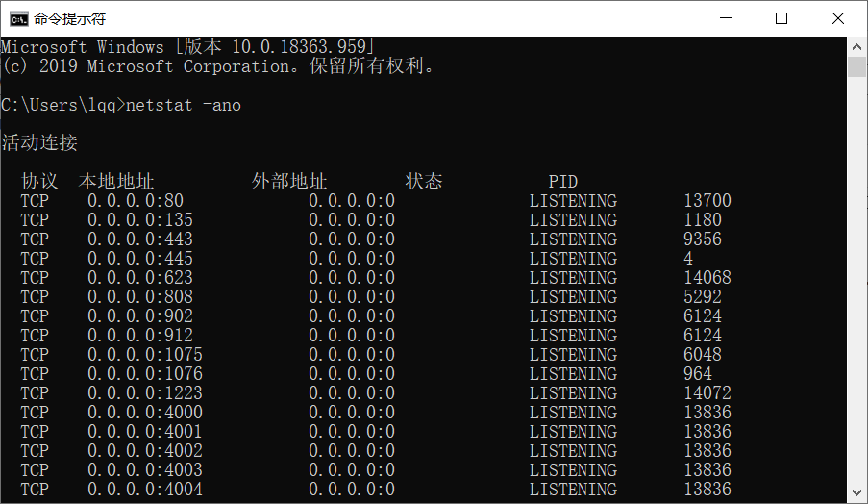Click PID 13836 in the port 4000 row
Screen dimensions: 868x504
707,412
